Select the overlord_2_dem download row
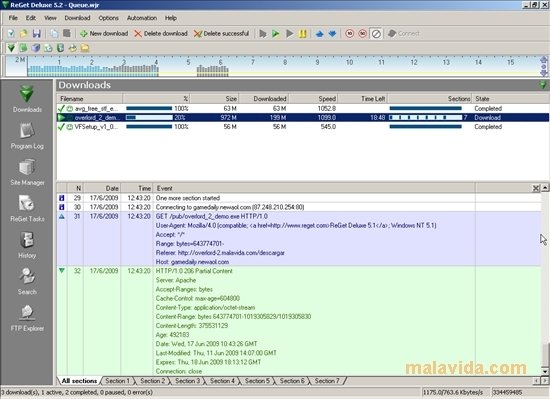This screenshot has height=399, width=550. point(303,117)
